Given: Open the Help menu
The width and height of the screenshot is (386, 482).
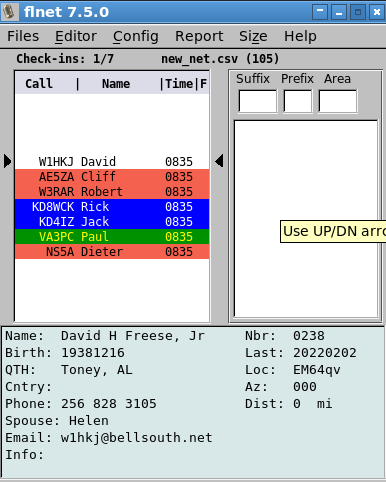Looking at the screenshot, I should 300,36.
